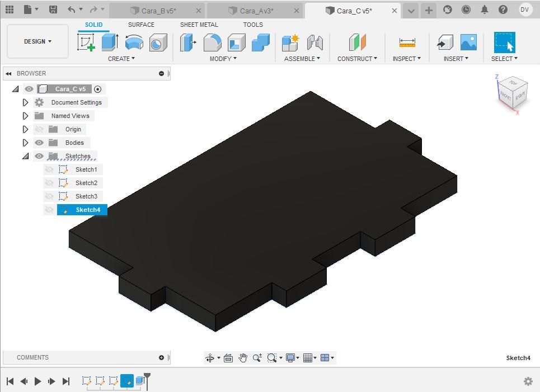This screenshot has width=540, height=392.
Task: Click the Play timeline button
Action: click(38, 381)
